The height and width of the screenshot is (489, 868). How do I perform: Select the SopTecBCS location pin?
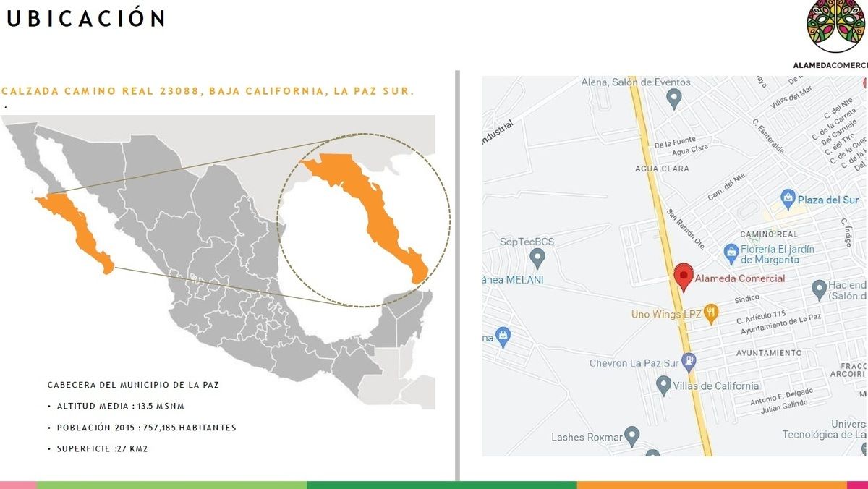point(537,256)
